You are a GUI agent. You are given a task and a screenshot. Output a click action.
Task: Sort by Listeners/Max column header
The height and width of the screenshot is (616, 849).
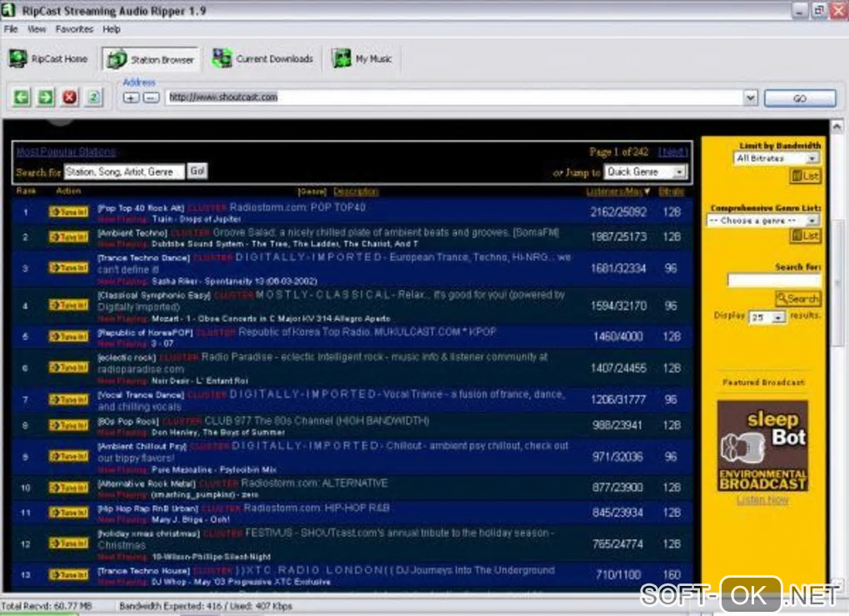[x=618, y=191]
